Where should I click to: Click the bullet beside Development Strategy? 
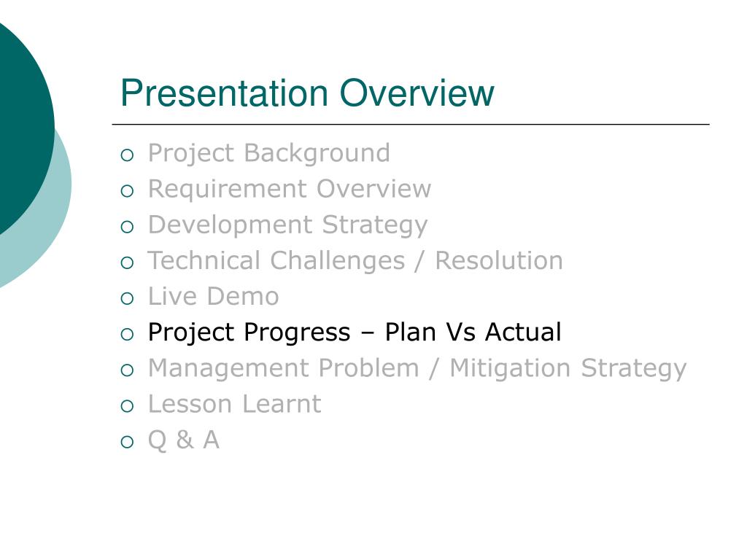pyautogui.click(x=127, y=227)
